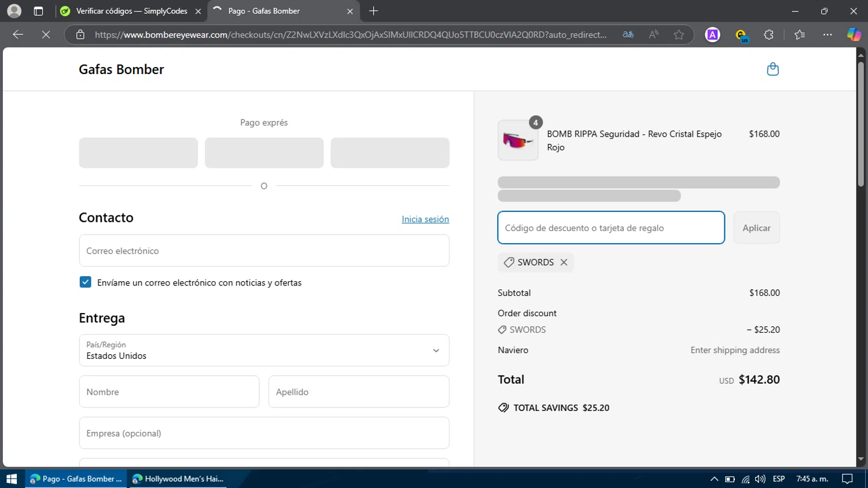
Task: Open the Copilot sidebar icon
Action: pos(854,35)
